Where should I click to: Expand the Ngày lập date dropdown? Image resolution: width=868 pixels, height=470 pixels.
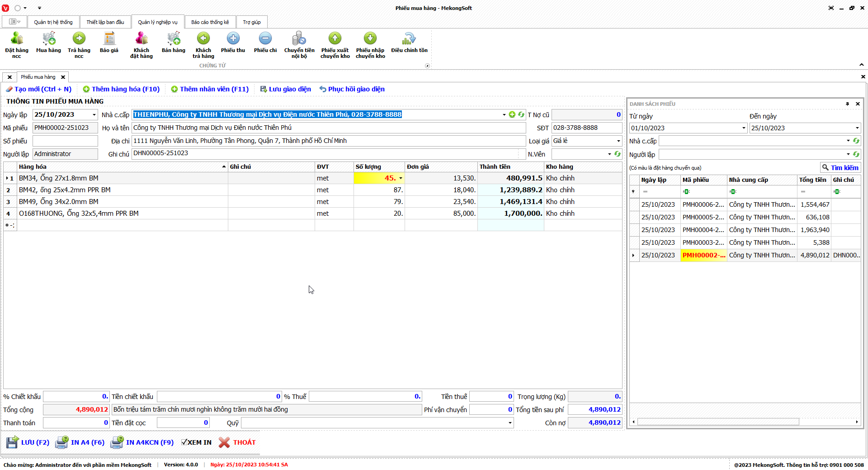tap(94, 115)
